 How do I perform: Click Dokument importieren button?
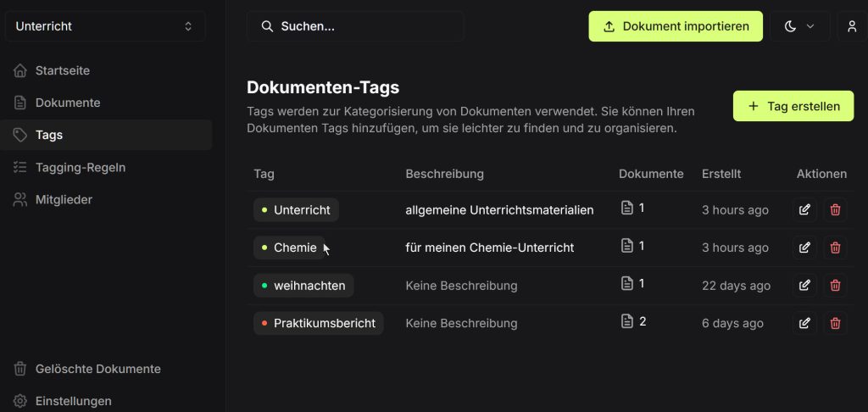676,26
